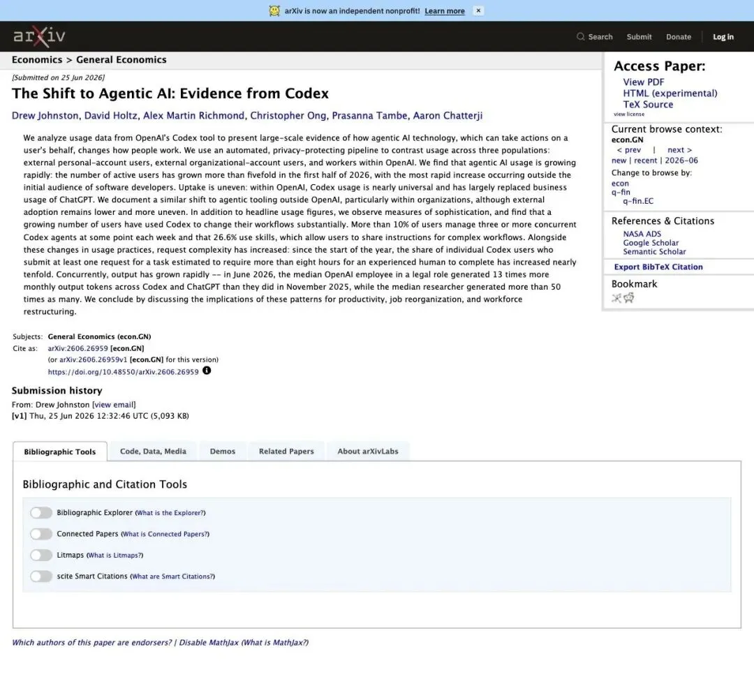Open author David Holtz's page
This screenshot has height=700, width=754.
click(x=111, y=116)
